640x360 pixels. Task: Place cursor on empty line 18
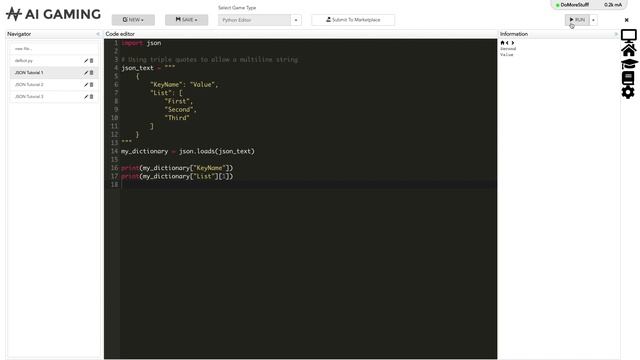coord(308,184)
